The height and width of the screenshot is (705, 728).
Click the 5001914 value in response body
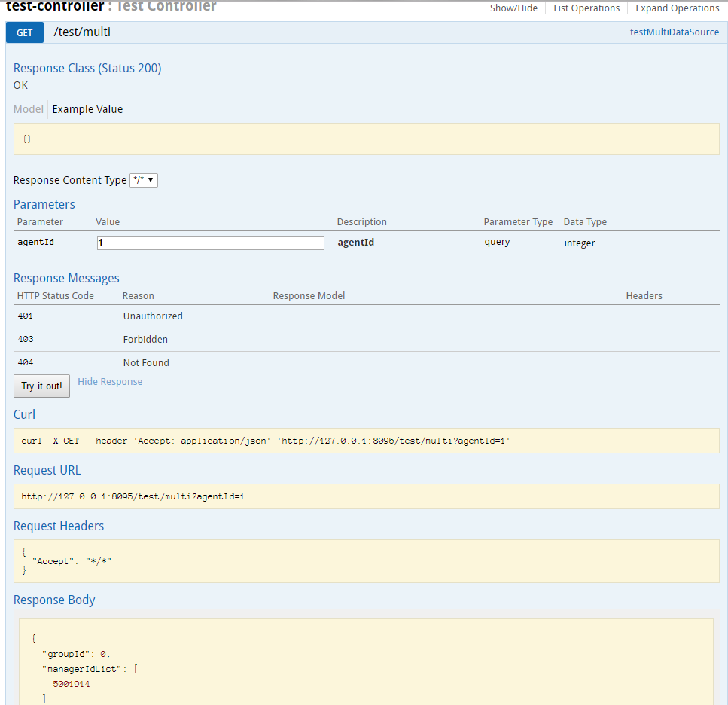(x=72, y=684)
